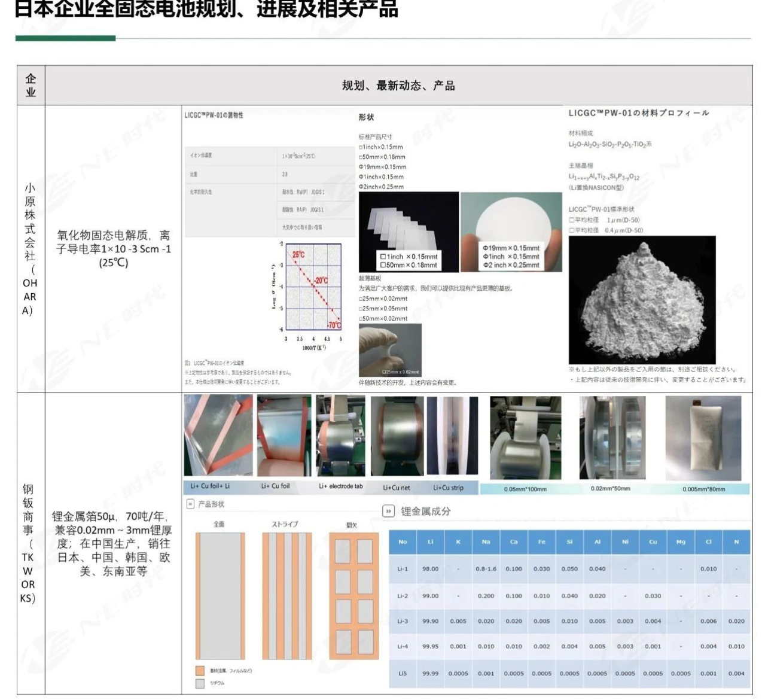762x700 pixels.
Task: Click the '锂金属成分' section title
Action: [426, 512]
